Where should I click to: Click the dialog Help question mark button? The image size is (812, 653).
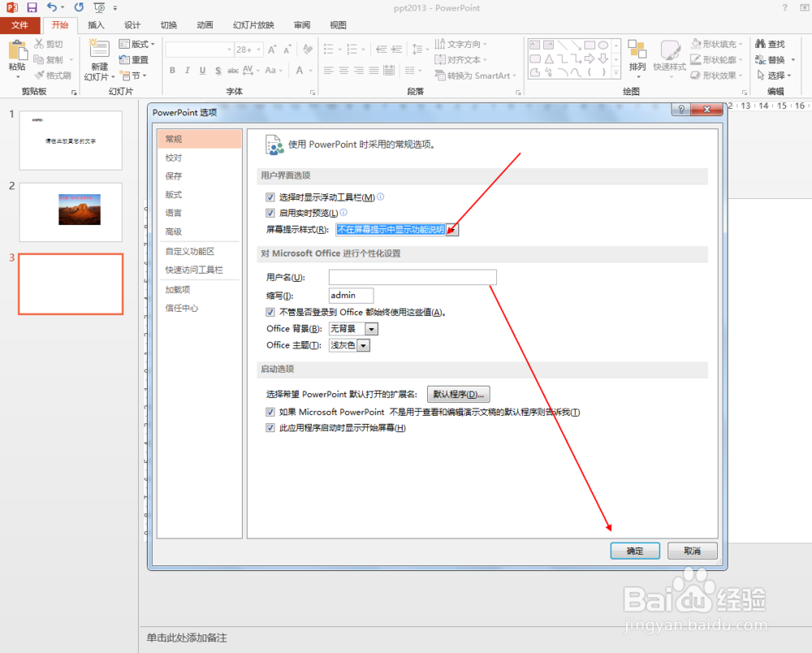tap(681, 110)
